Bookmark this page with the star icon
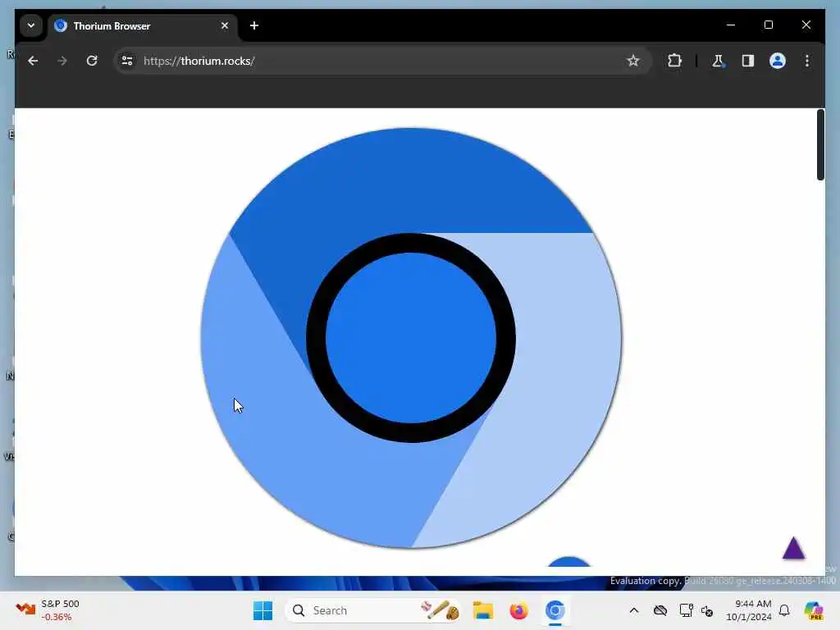Viewport: 840px width, 630px height. click(633, 61)
